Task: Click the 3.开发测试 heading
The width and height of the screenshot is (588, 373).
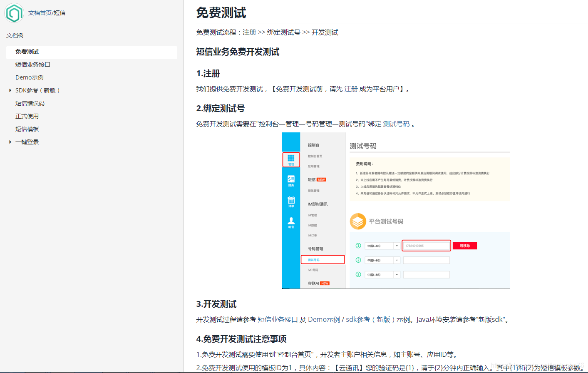Action: (x=216, y=304)
